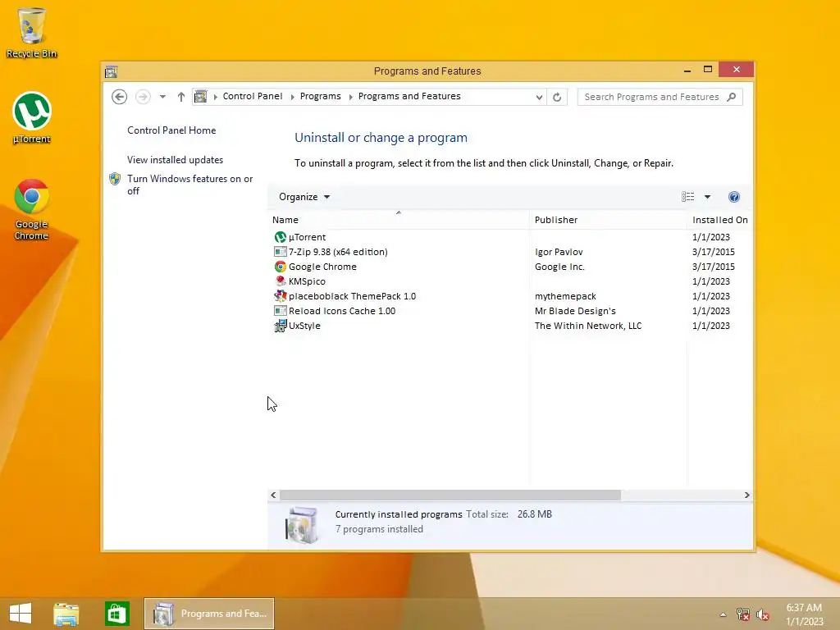This screenshot has height=630, width=840.
Task: Select Google Chrome row in the program list
Action: click(509, 267)
